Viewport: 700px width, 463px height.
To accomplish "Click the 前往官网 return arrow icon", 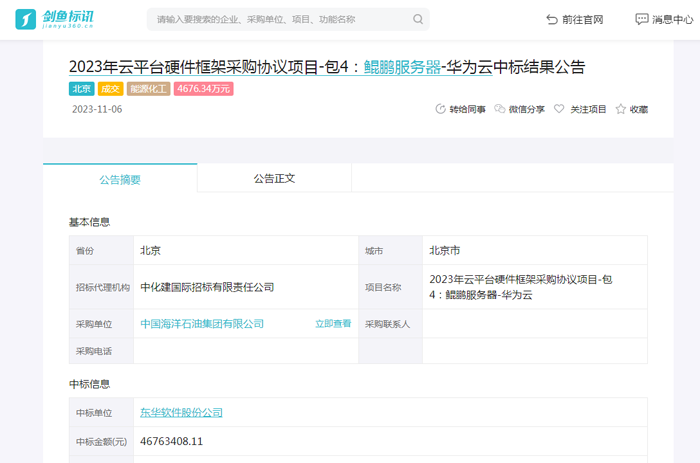I will point(552,19).
